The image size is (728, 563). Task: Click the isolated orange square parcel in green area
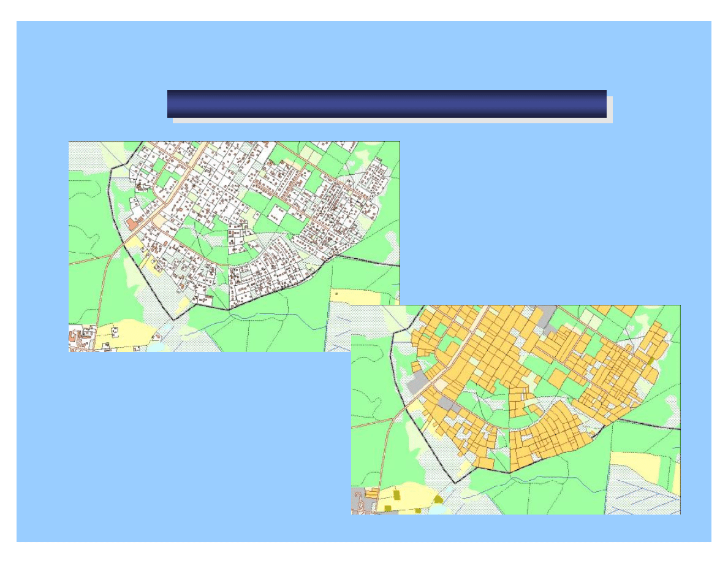(x=556, y=378)
